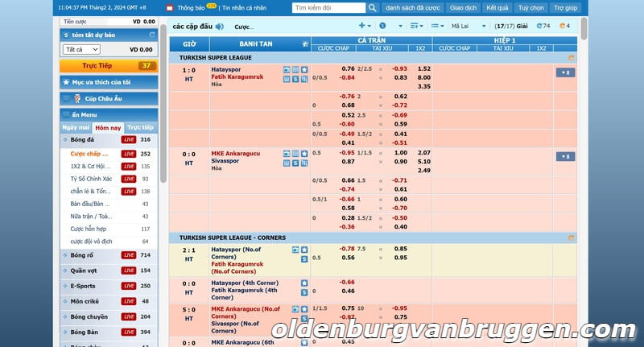644x347 pixels.
Task: Click the search magnifier icon in top bar
Action: pyautogui.click(x=372, y=8)
